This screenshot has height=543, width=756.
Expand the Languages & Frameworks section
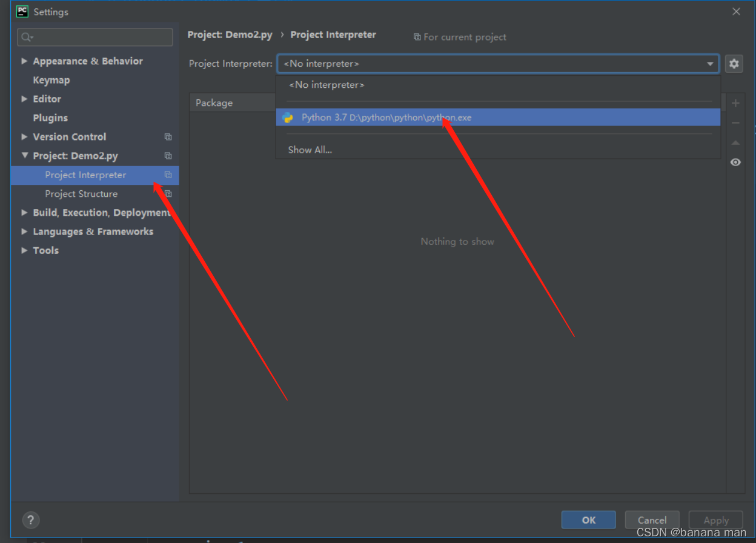[x=24, y=232]
